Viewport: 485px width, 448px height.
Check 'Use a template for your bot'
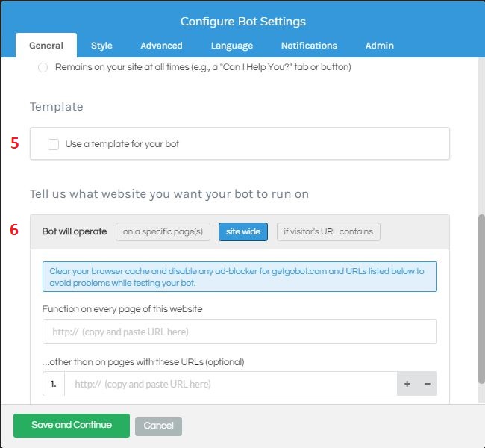53,144
